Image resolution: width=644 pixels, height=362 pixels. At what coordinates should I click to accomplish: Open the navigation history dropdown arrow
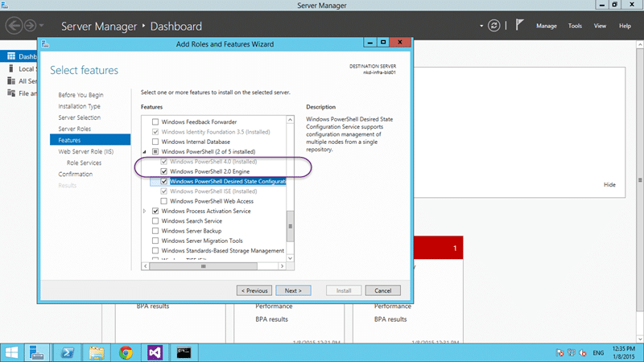[42, 26]
